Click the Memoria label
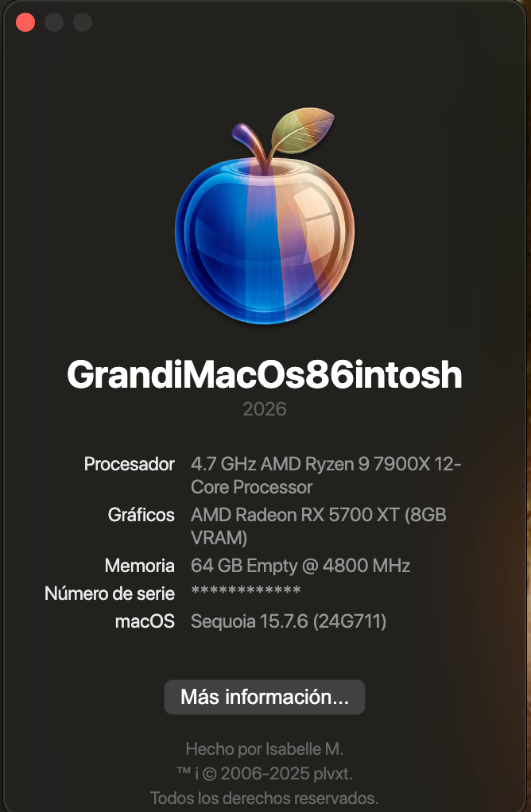This screenshot has height=812, width=531. coord(139,566)
